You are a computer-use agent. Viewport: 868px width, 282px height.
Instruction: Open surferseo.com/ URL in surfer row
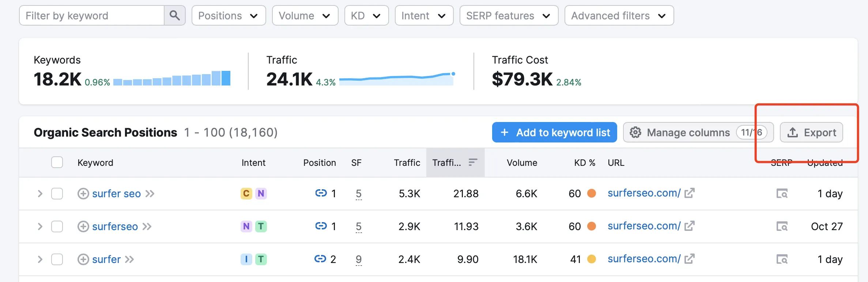pyautogui.click(x=644, y=259)
